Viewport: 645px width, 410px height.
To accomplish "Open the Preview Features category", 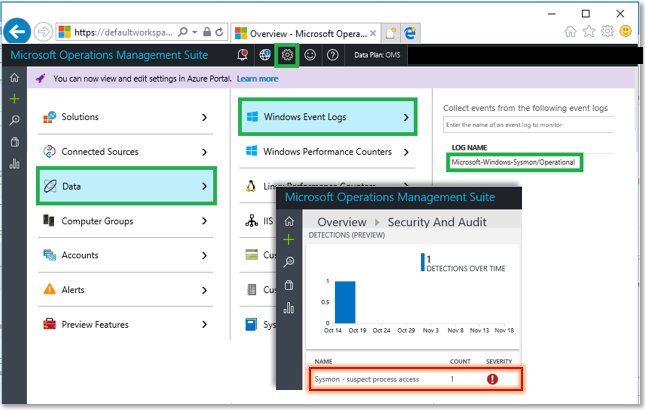I will pos(125,324).
